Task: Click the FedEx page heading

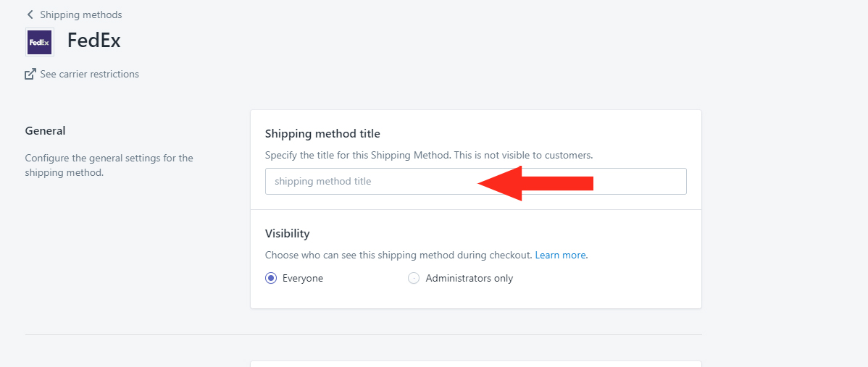Action: (94, 41)
